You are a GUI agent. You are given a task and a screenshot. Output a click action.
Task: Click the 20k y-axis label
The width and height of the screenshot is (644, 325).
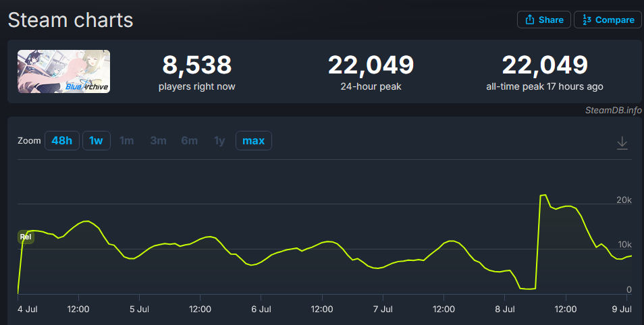[624, 200]
